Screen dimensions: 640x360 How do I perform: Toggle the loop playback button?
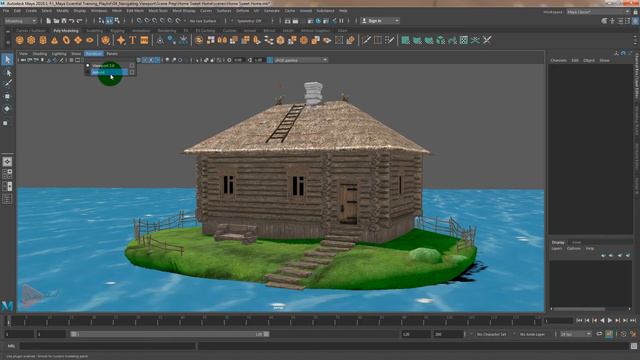pyautogui.click(x=599, y=334)
